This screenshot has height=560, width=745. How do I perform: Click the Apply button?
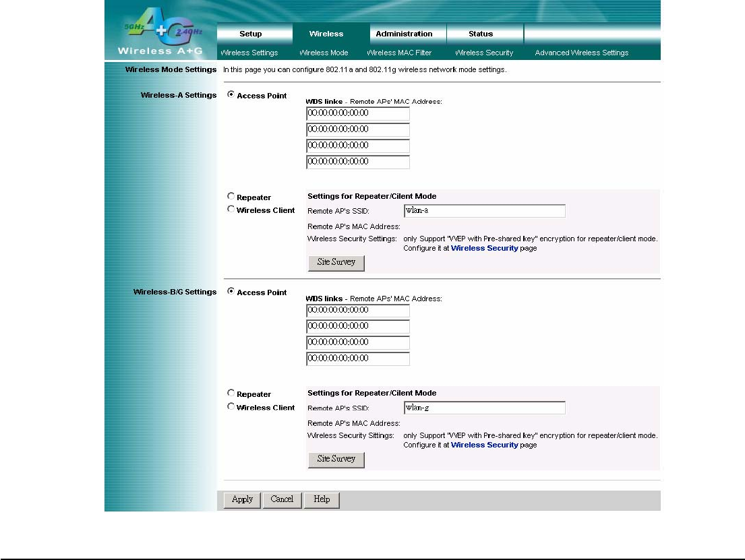coord(242,499)
